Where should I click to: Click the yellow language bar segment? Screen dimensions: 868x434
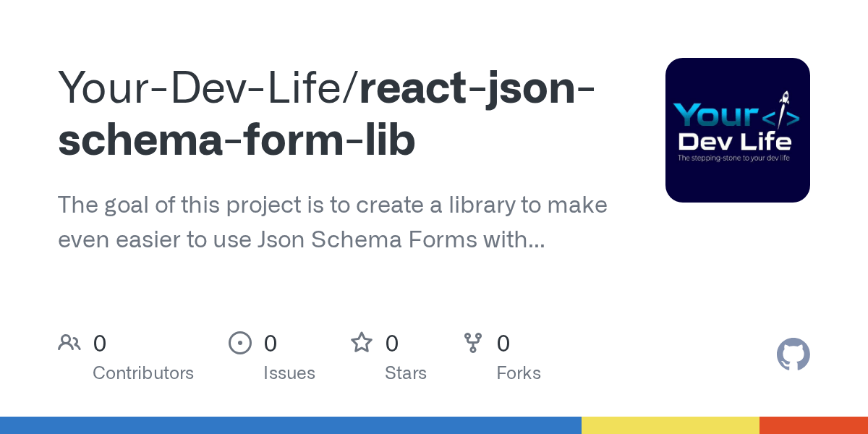(x=671, y=425)
